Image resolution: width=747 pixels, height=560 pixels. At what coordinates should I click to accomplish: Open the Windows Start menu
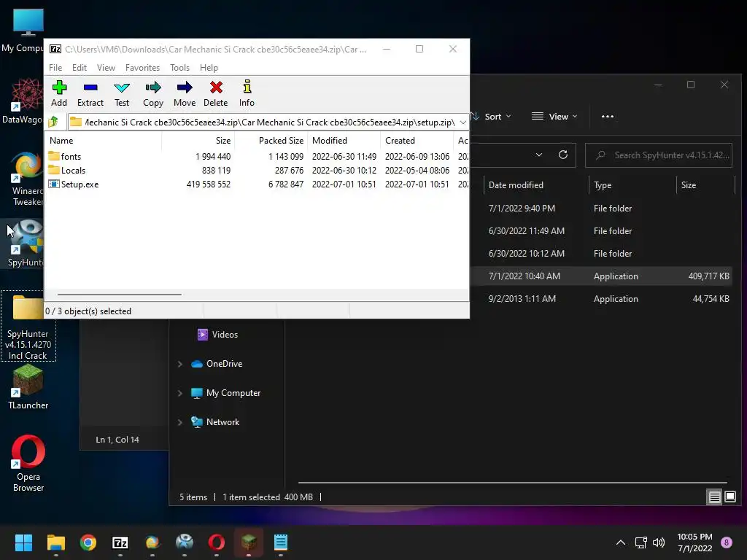(x=23, y=542)
